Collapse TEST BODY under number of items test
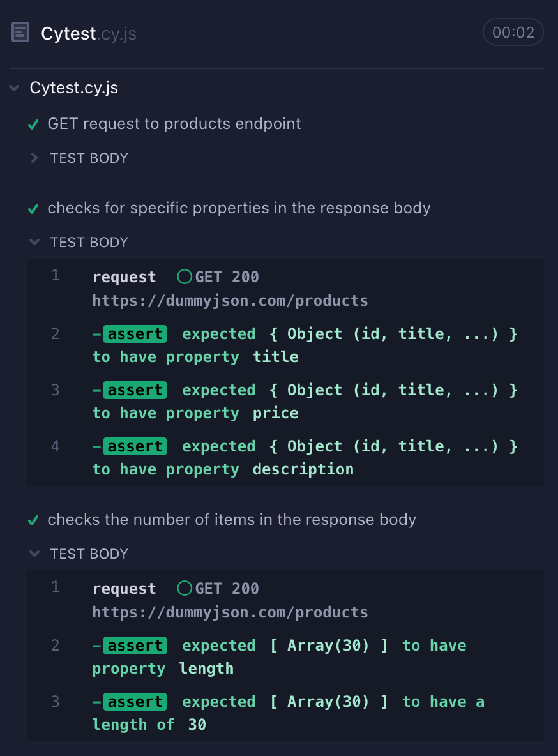Screen dimensions: 558x756 [34, 554]
